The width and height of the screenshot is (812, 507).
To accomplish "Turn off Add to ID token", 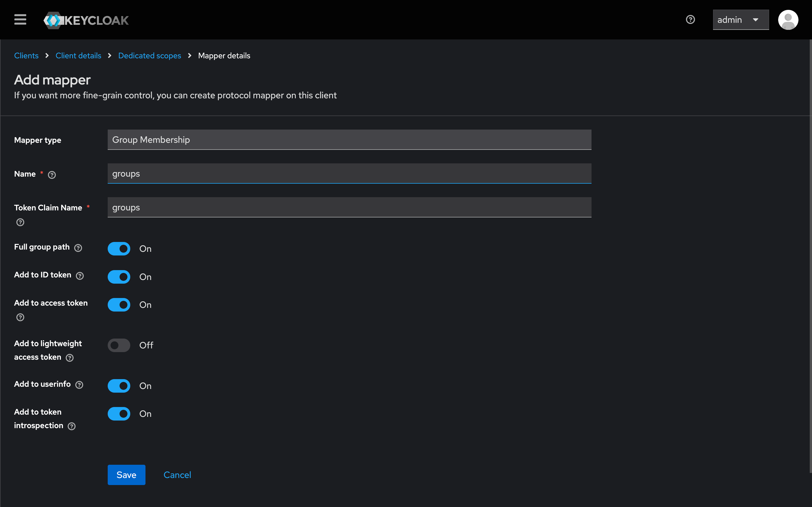I will 119,277.
